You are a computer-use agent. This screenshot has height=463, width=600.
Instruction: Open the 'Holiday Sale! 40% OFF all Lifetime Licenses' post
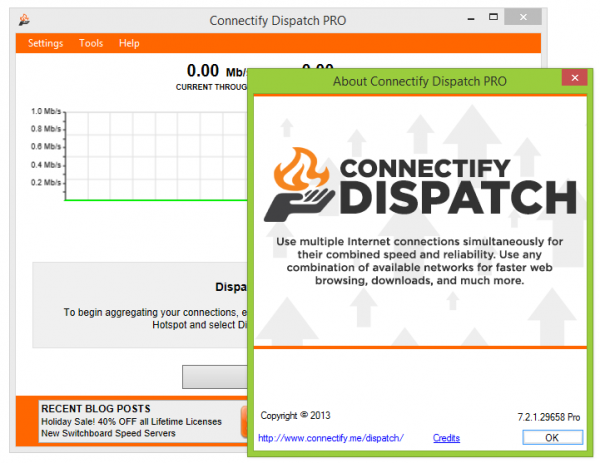tap(131, 422)
